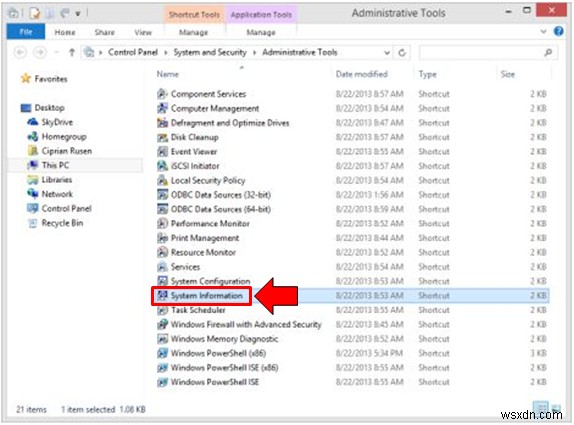Open the File menu tab
The width and height of the screenshot is (574, 425).
(x=26, y=32)
